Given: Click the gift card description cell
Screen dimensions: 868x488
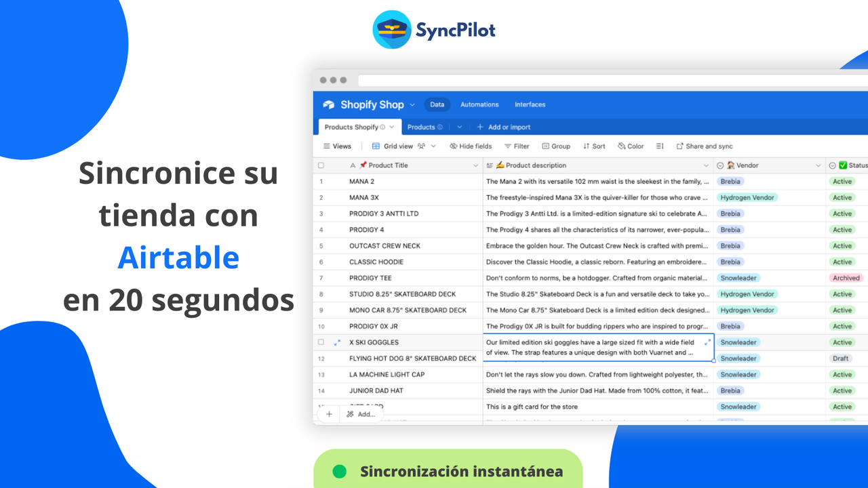Looking at the screenshot, I should (598, 407).
